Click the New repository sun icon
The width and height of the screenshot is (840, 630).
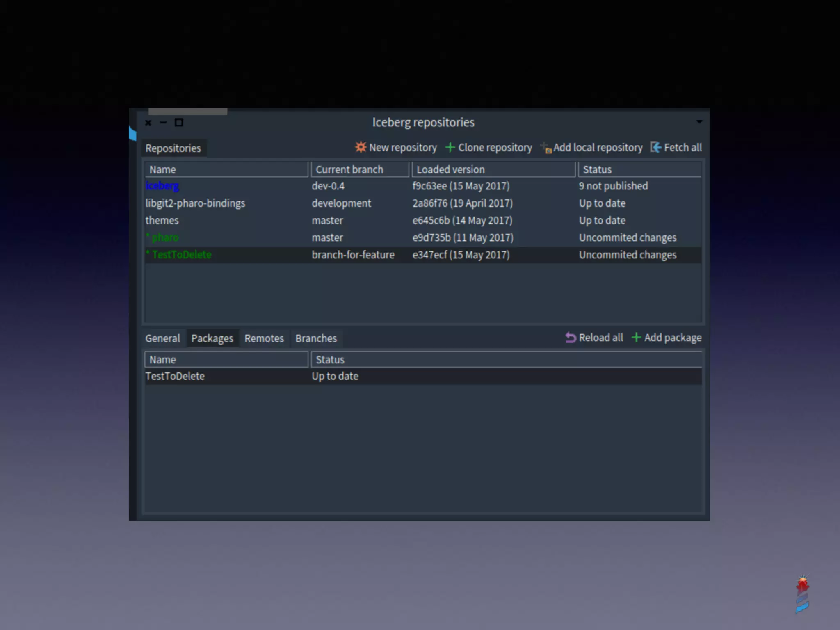tap(361, 147)
